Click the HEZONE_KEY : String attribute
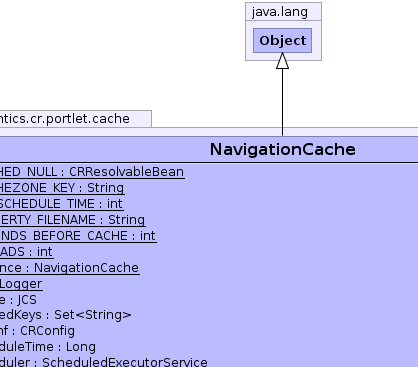 [x=62, y=188]
